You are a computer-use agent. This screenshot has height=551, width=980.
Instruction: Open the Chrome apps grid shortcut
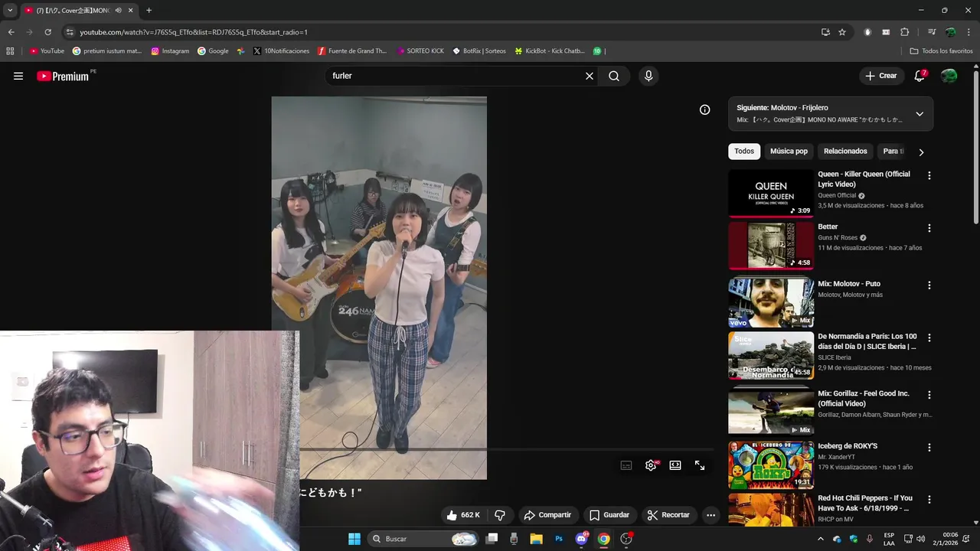(x=10, y=51)
